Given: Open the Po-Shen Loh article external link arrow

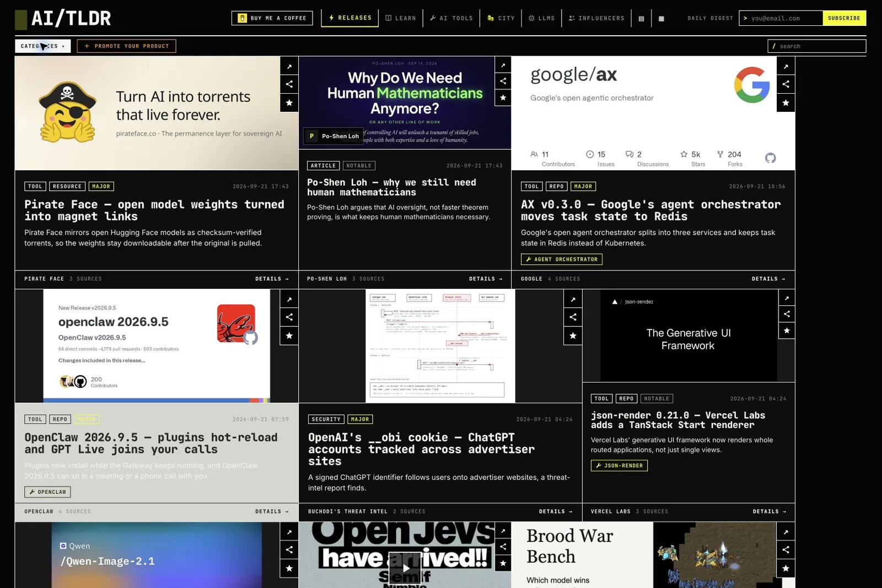Looking at the screenshot, I should (x=503, y=65).
